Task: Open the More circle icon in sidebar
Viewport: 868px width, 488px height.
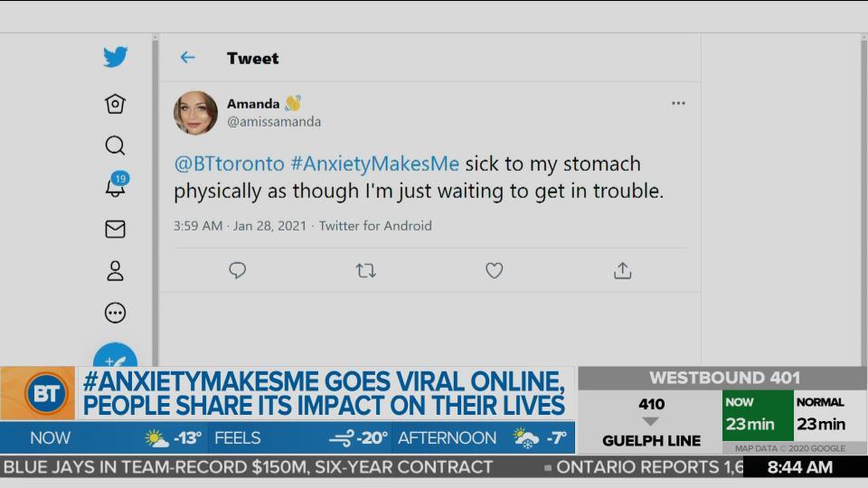Action: (x=115, y=313)
